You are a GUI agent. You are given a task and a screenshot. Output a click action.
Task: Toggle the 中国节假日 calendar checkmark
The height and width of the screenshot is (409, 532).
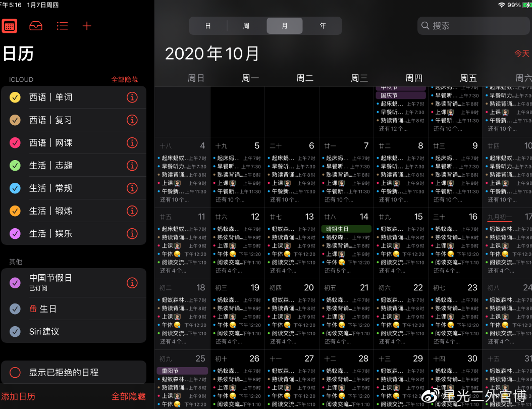15,283
